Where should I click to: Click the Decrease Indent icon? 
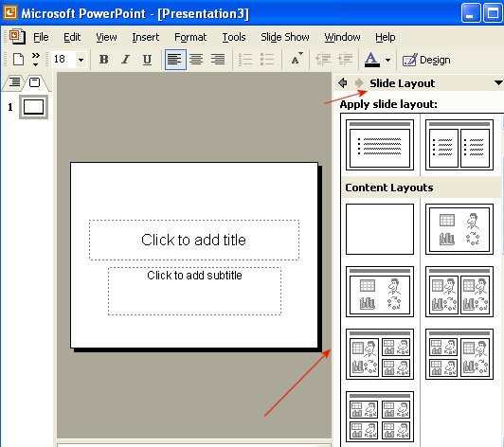click(x=323, y=60)
